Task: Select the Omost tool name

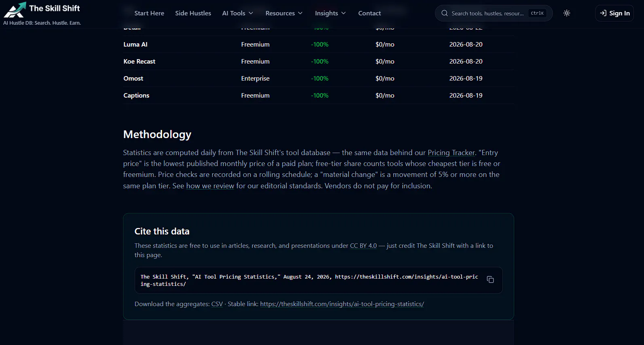Action: pos(133,79)
